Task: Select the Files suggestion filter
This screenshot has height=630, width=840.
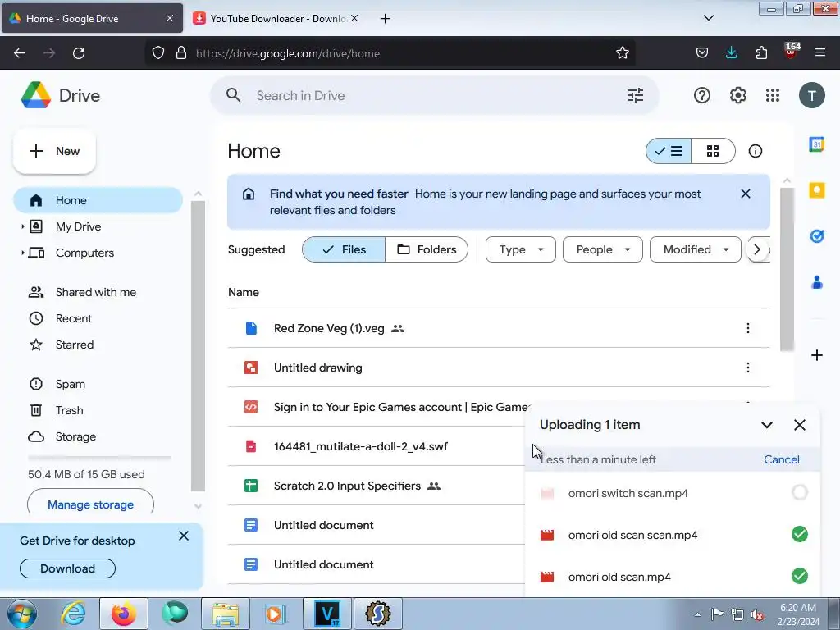Action: tap(344, 249)
